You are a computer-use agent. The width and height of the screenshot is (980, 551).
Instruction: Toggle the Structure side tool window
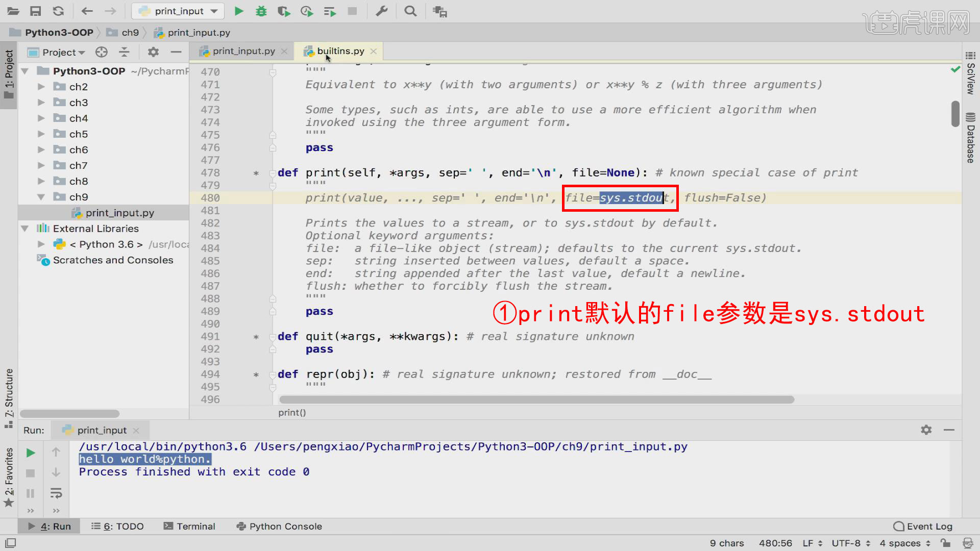tap(9, 398)
